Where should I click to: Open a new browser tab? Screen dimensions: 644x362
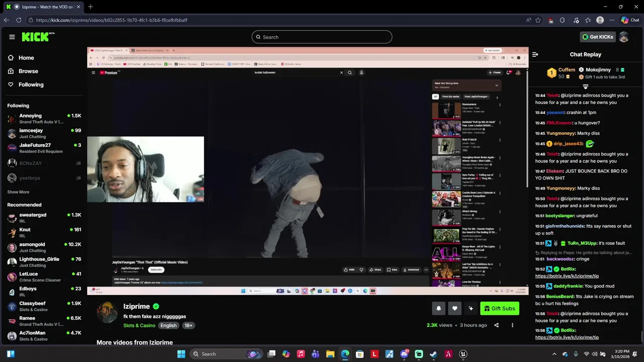pyautogui.click(x=91, y=7)
